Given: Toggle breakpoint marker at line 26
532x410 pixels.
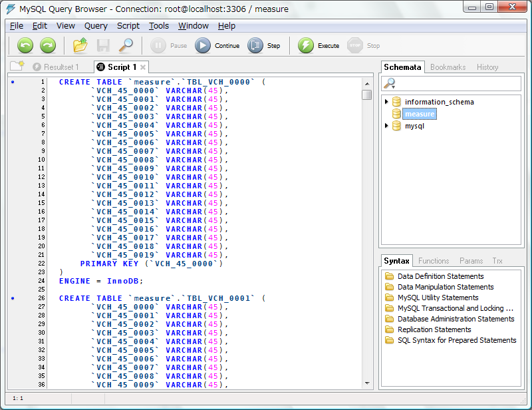Looking at the screenshot, I should pos(13,298).
